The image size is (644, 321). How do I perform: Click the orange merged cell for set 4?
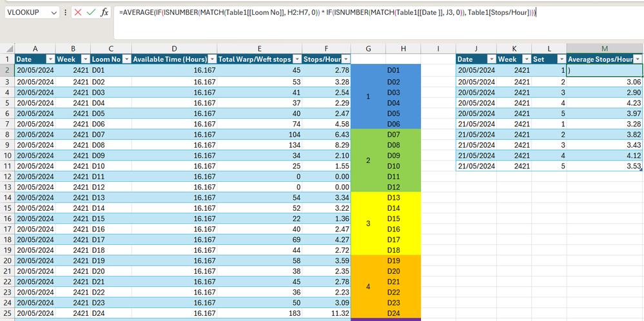click(x=368, y=287)
